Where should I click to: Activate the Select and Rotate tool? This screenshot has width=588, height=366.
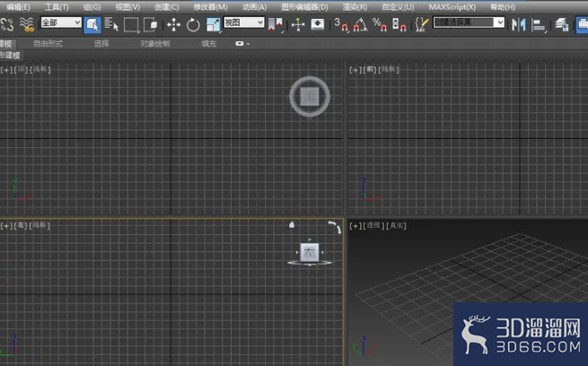point(193,25)
